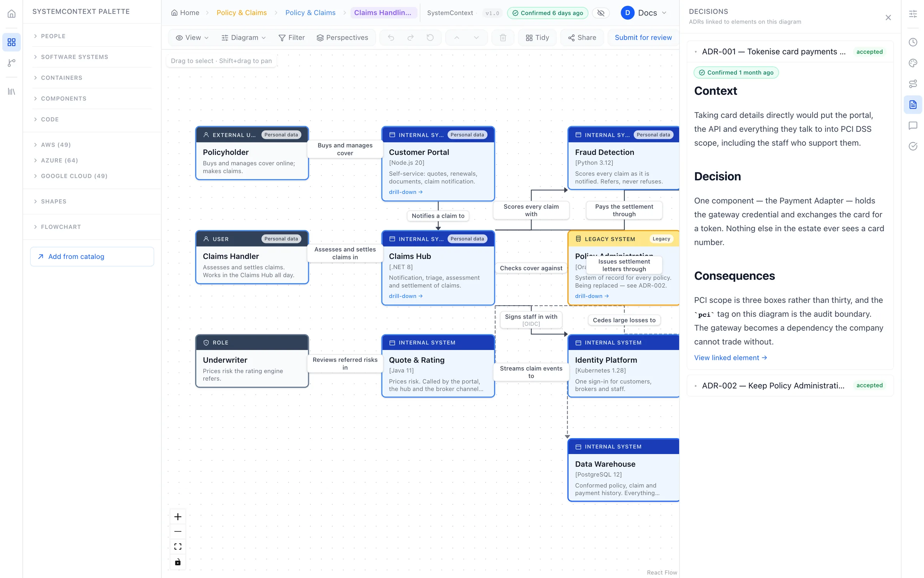Open the home icon in left rail
Image resolution: width=924 pixels, height=578 pixels.
click(x=12, y=14)
